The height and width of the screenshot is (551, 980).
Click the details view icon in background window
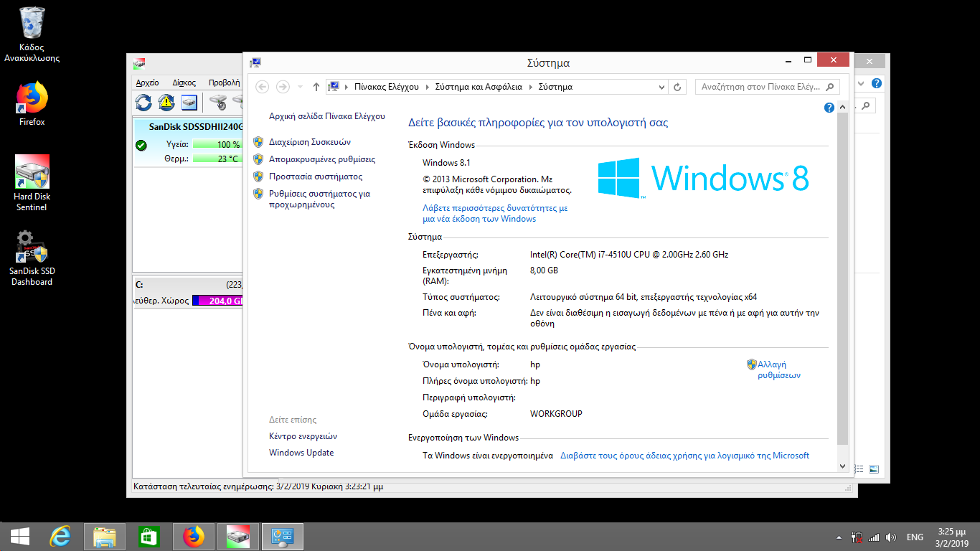(860, 469)
